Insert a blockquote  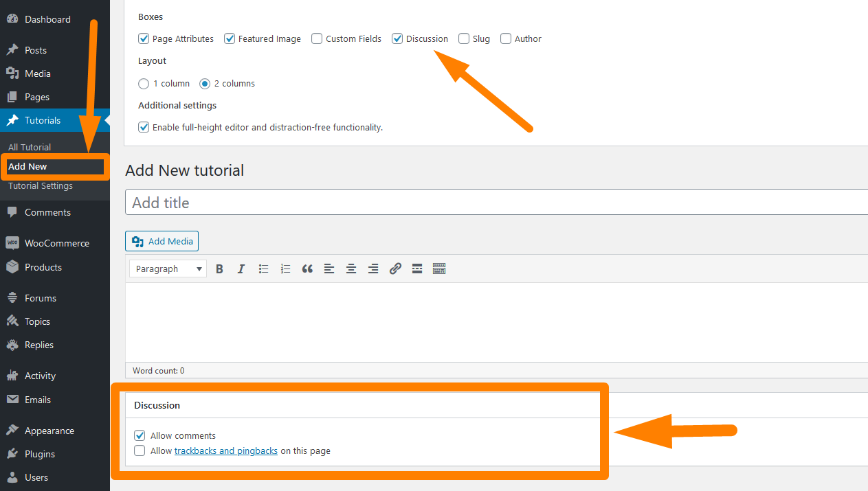[x=307, y=269]
